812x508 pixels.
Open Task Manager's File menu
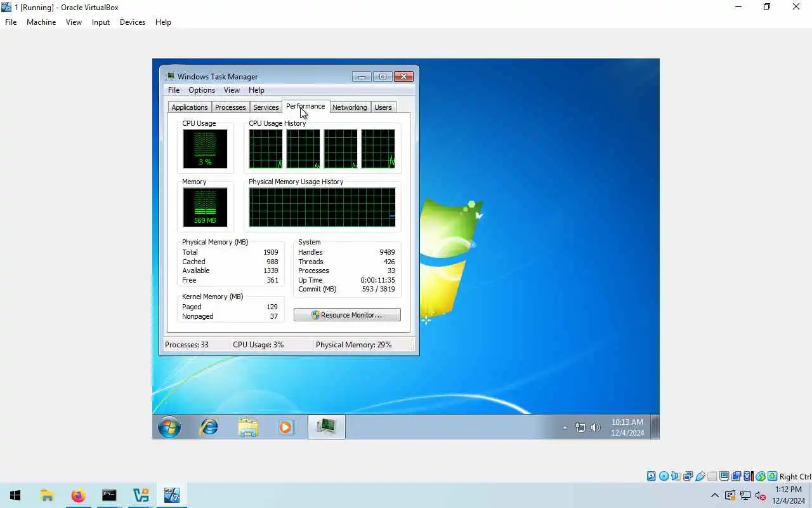(x=174, y=90)
